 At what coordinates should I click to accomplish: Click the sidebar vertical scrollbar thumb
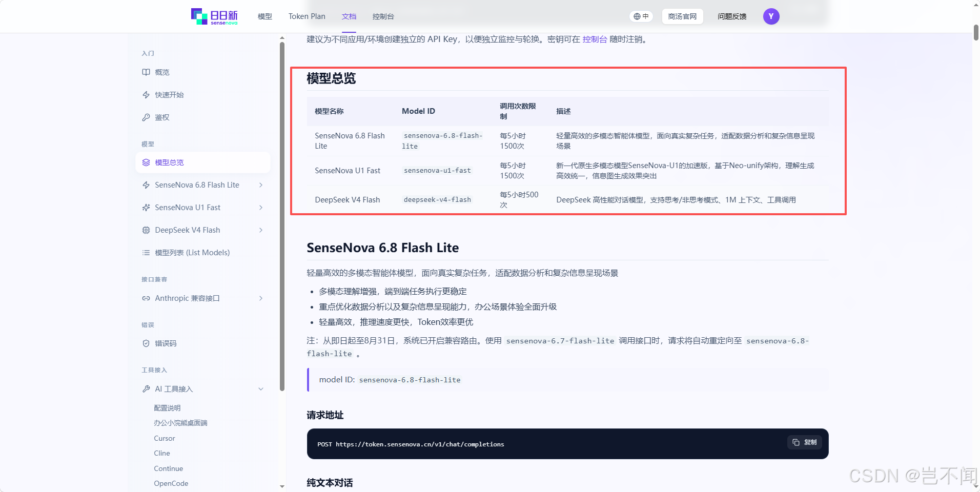[282, 216]
